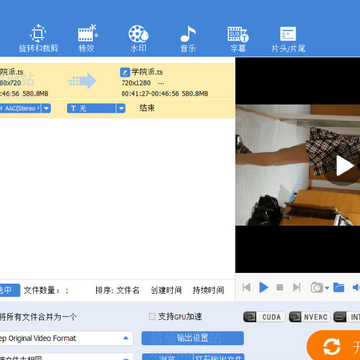The image size is (360, 360).
Task: Click the blue 选中 button
Action: (x=9, y=290)
